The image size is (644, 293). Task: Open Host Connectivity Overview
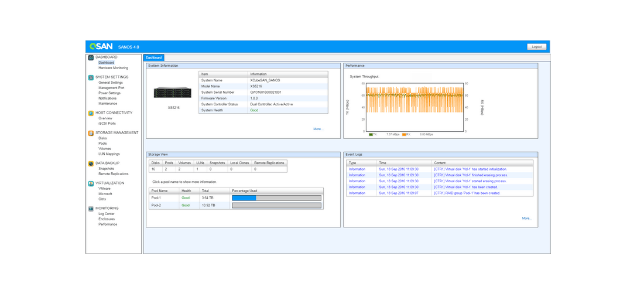(105, 118)
